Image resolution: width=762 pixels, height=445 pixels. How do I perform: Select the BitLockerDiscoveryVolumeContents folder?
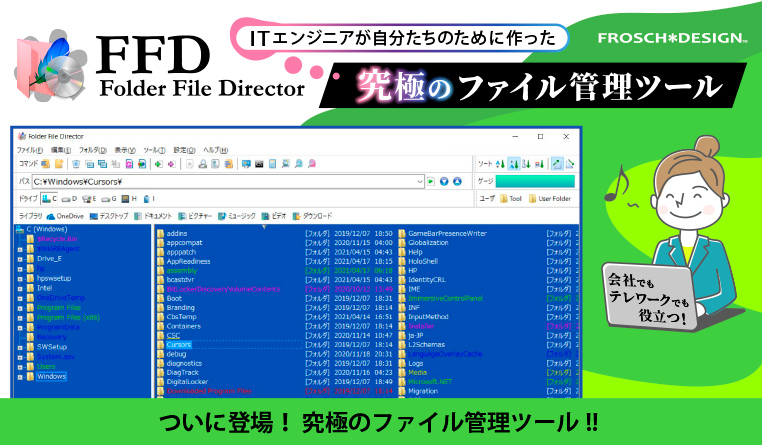tap(223, 289)
